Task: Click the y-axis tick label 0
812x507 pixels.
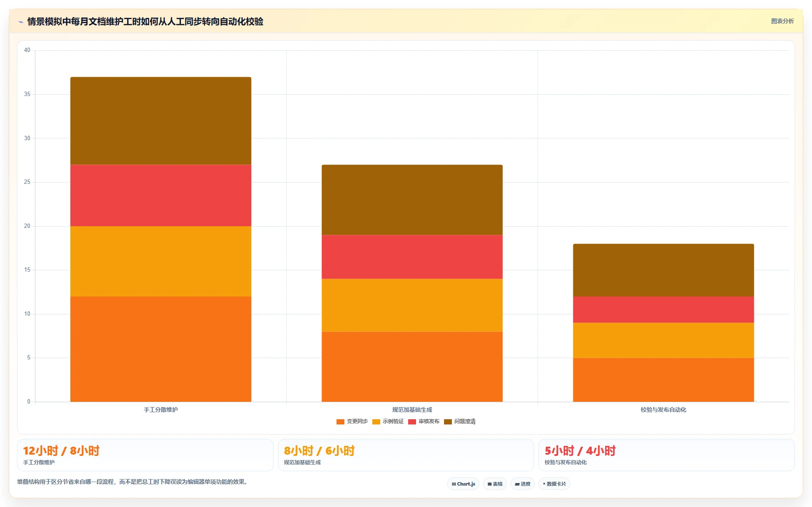Action: (x=29, y=402)
